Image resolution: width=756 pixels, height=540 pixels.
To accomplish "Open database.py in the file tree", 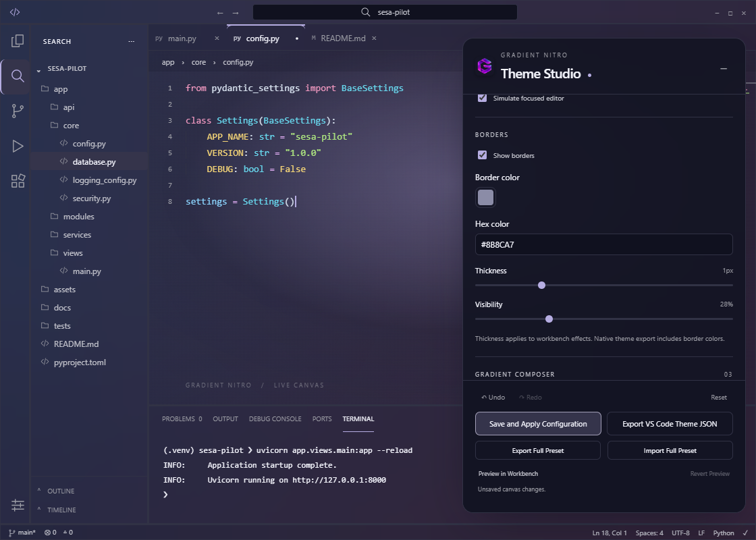I will click(89, 162).
